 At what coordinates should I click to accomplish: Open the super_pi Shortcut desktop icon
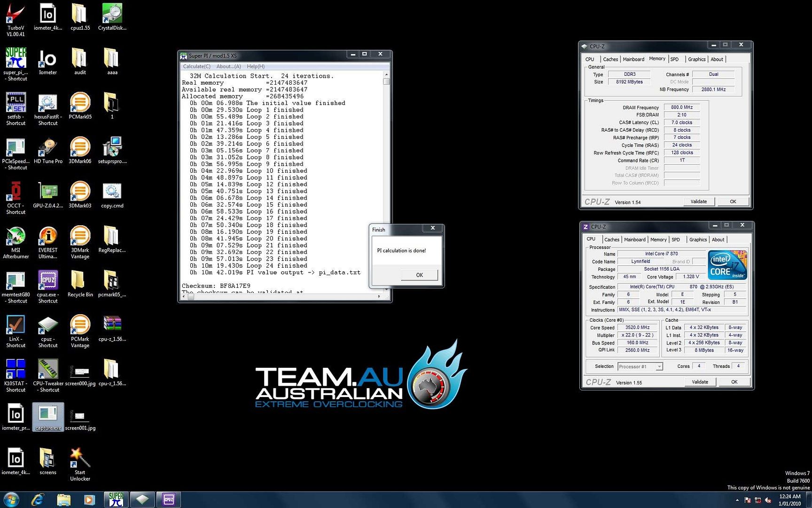[16, 64]
